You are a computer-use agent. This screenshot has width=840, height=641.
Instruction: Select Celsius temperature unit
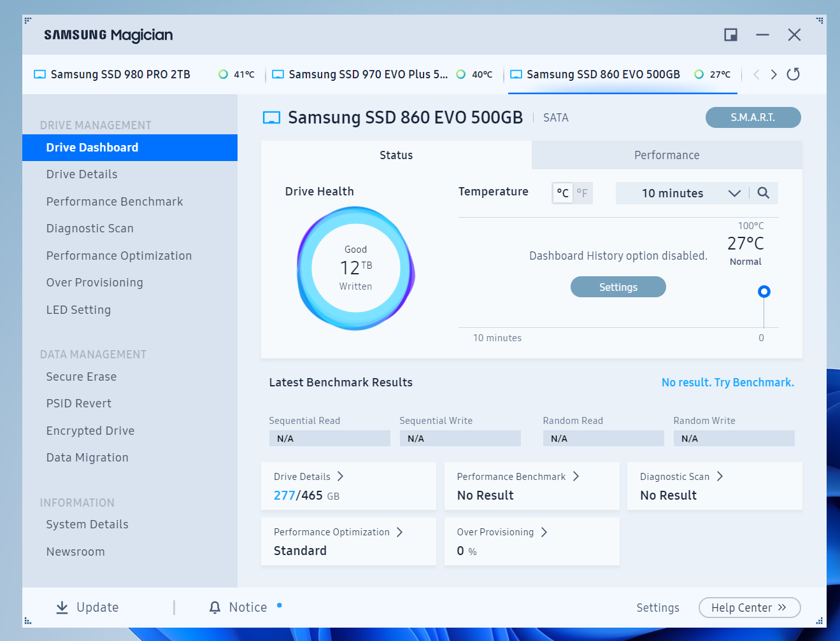(x=562, y=193)
